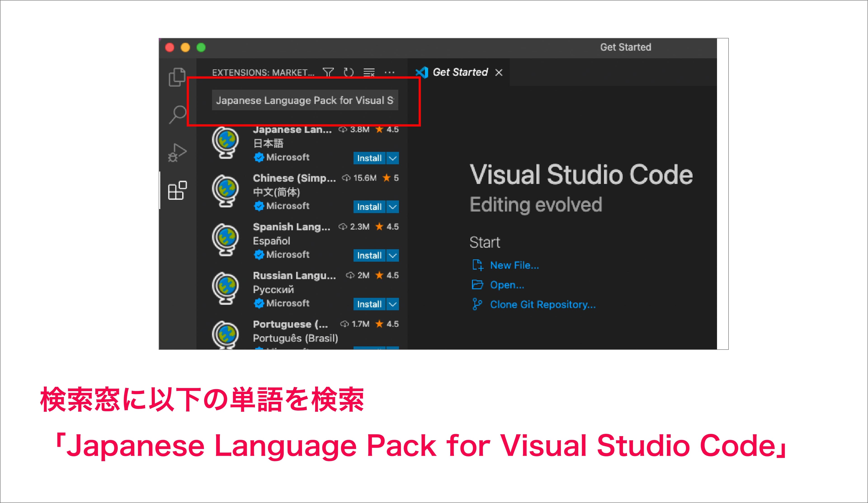
Task: Open the Chinese (Simp... extension title
Action: click(294, 178)
